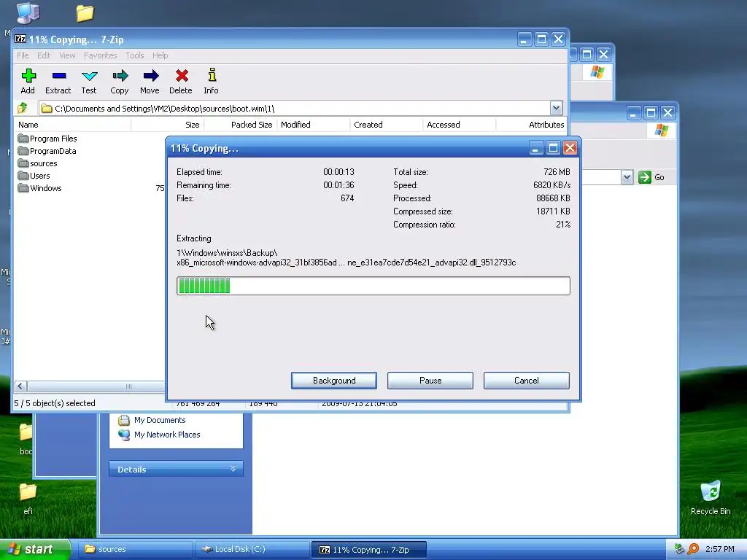Click the Go button in Explorer window

(x=651, y=177)
